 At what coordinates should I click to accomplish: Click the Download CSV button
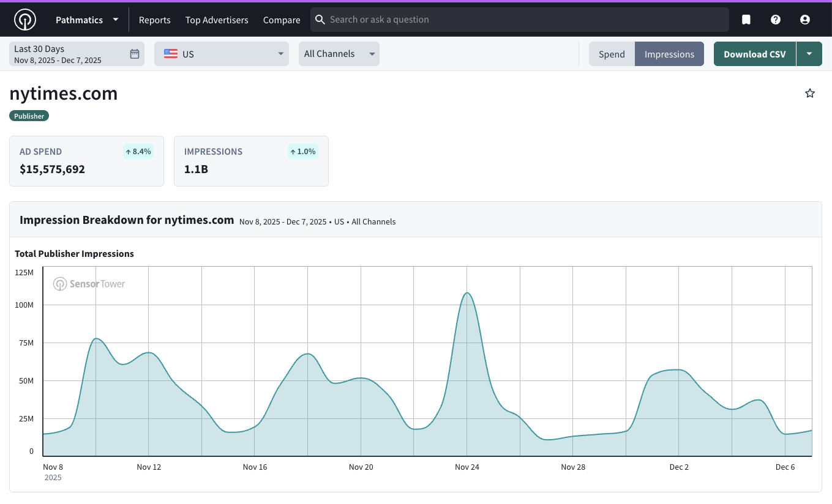click(x=755, y=54)
